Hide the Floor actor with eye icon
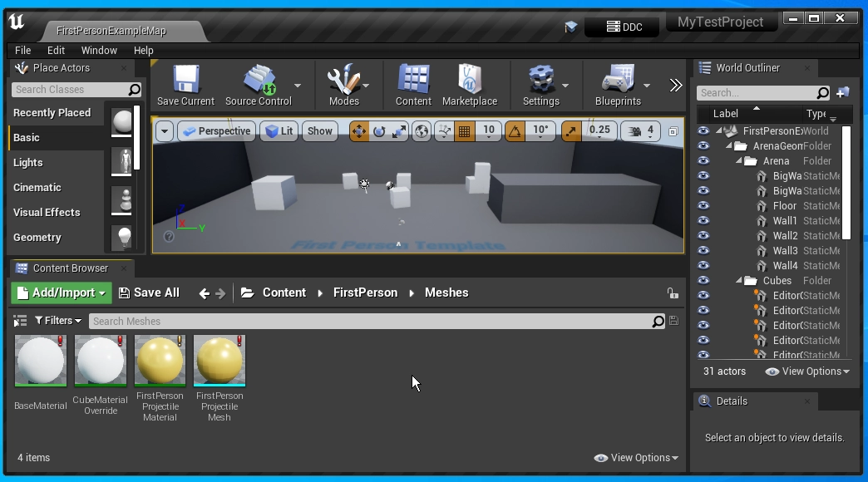868x482 pixels. [703, 205]
